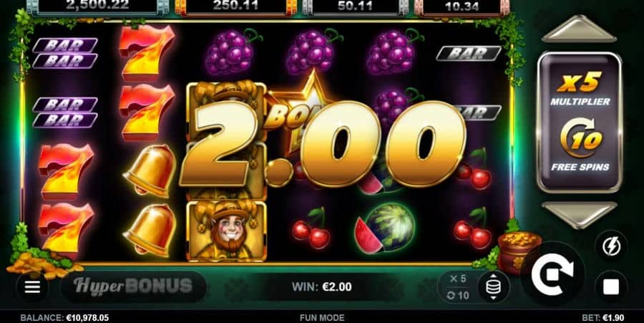Click the x5 and 10 spins indicator
Viewport: 644px width, 323px height.
coord(457,287)
